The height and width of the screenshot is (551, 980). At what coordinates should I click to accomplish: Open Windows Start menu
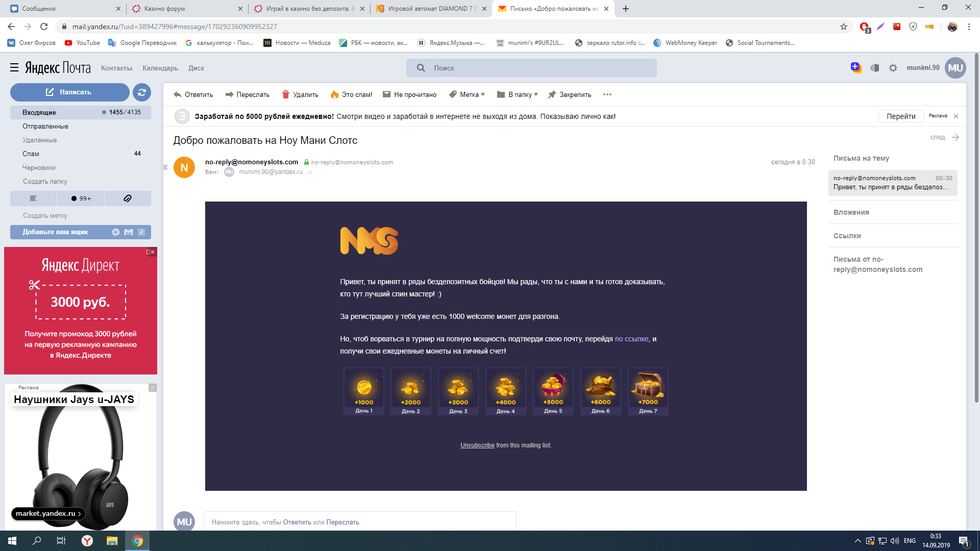[12, 541]
